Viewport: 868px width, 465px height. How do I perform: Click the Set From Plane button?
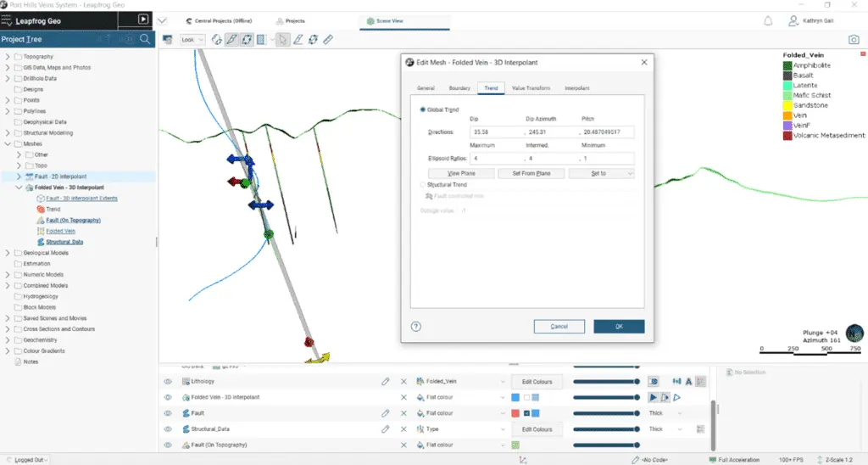point(531,173)
